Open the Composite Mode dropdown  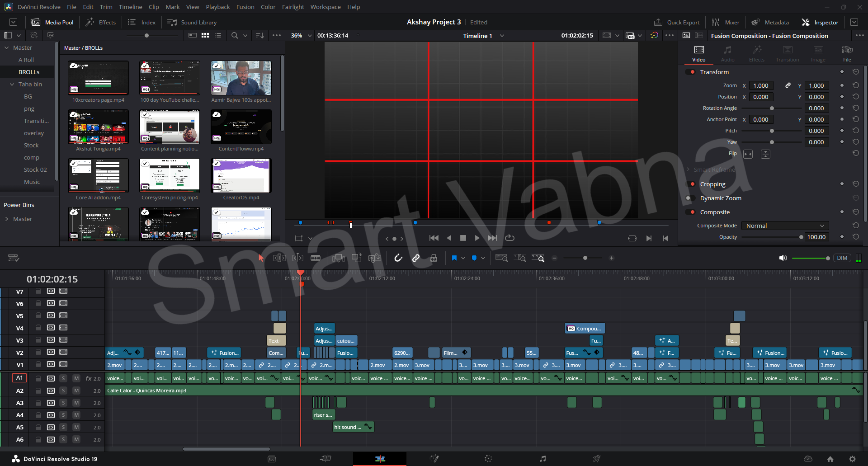pyautogui.click(x=785, y=226)
